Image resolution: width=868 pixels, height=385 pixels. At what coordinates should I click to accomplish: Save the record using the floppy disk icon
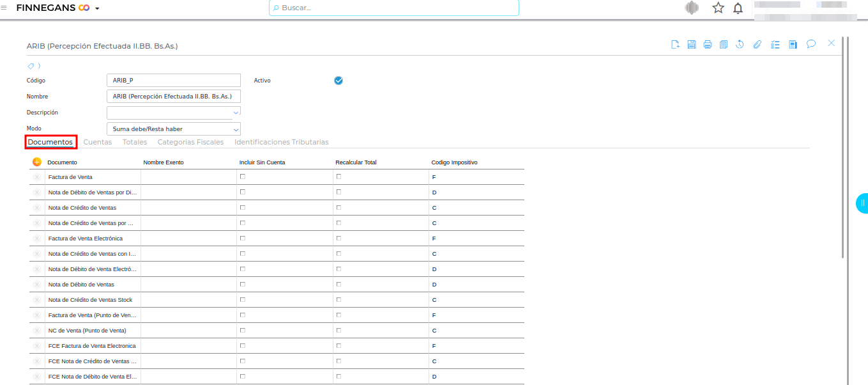click(x=691, y=44)
